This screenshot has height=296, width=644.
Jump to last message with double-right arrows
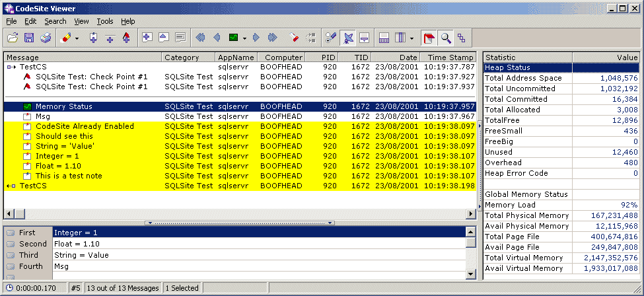[x=271, y=38]
